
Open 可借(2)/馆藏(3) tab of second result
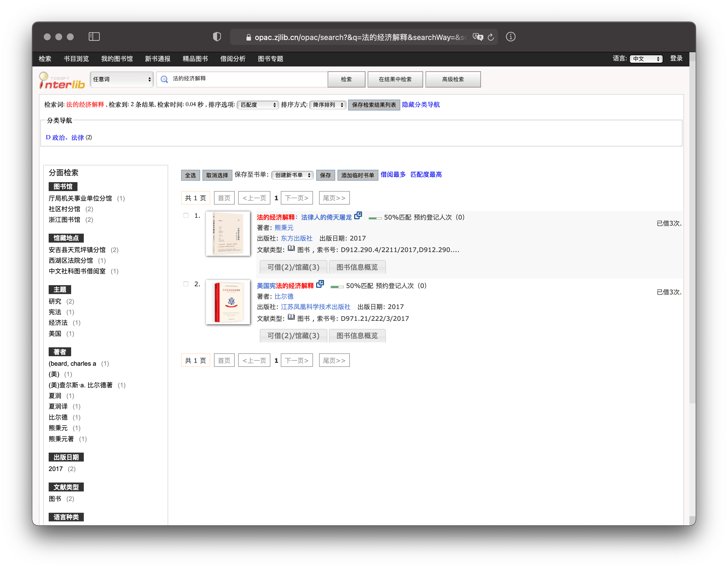click(x=293, y=336)
